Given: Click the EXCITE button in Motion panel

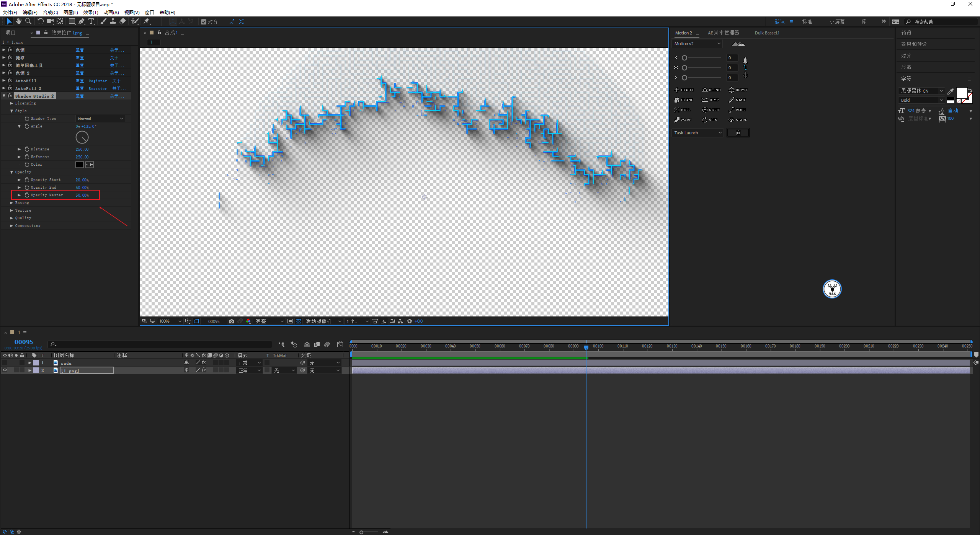Looking at the screenshot, I should point(684,90).
